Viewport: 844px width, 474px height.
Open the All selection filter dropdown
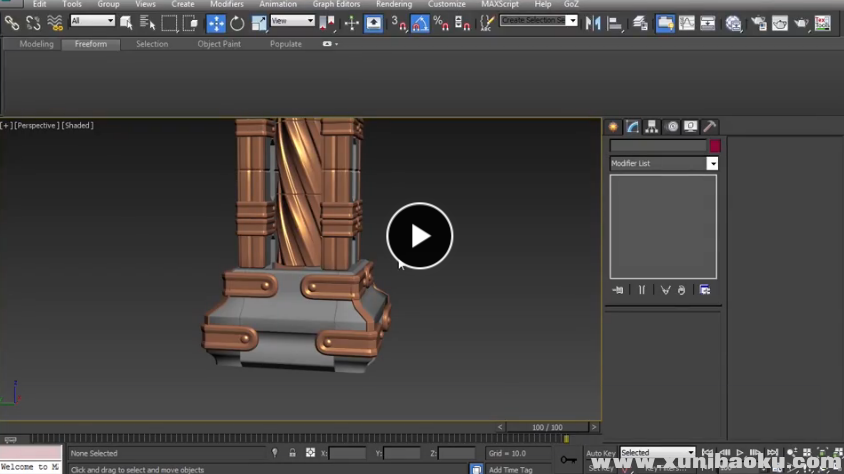click(92, 21)
